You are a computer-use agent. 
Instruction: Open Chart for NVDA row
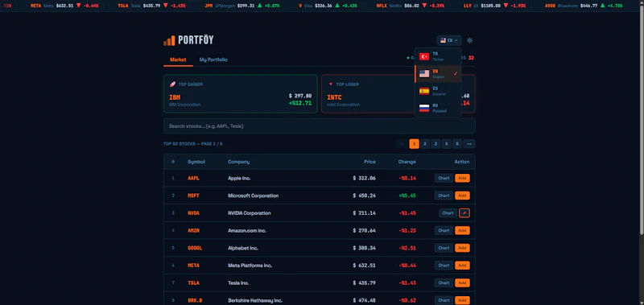click(x=448, y=213)
